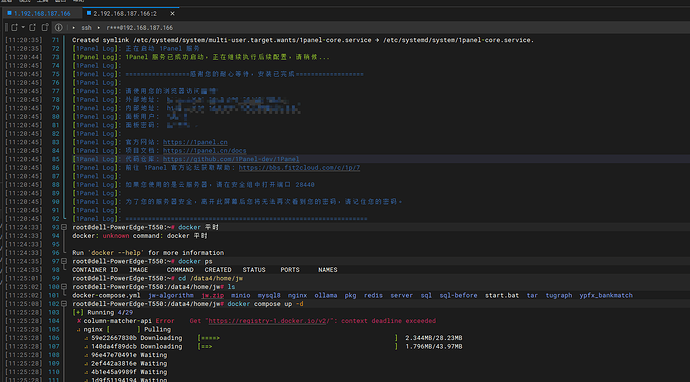Click the 'docker compose up -d' command

click(265, 304)
